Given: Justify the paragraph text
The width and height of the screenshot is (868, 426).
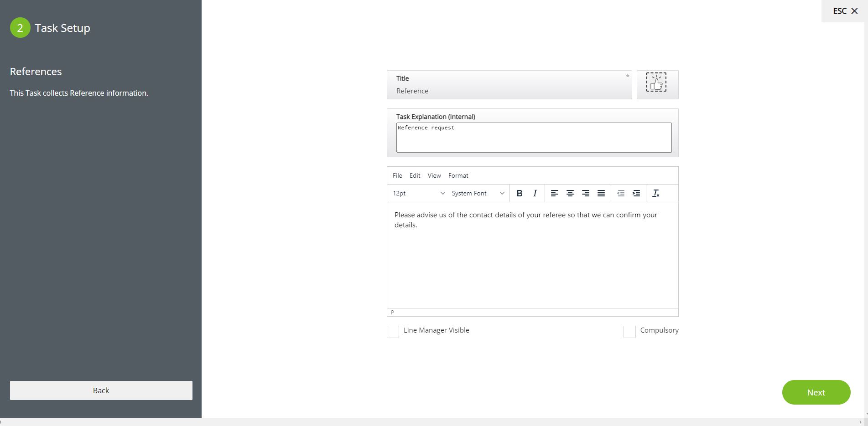Looking at the screenshot, I should (601, 193).
